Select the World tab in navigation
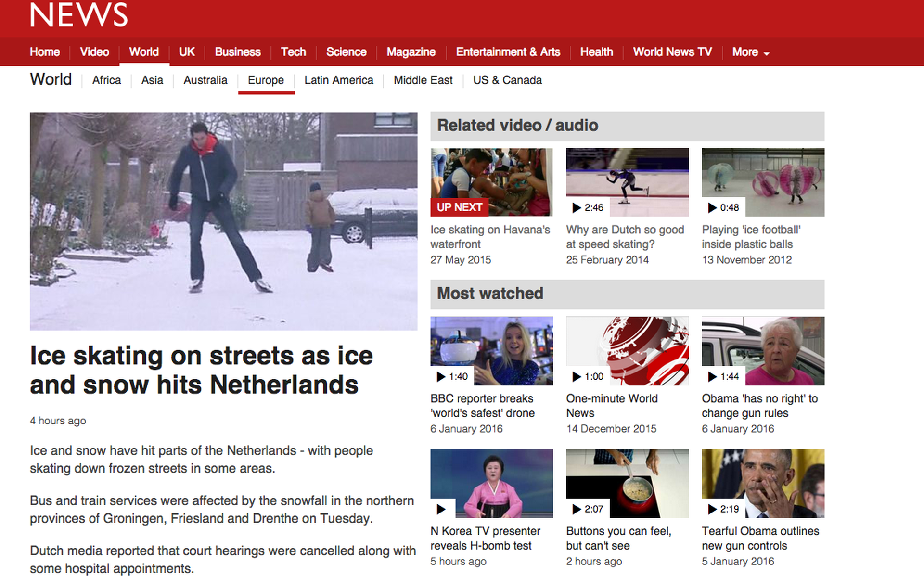 [x=144, y=52]
